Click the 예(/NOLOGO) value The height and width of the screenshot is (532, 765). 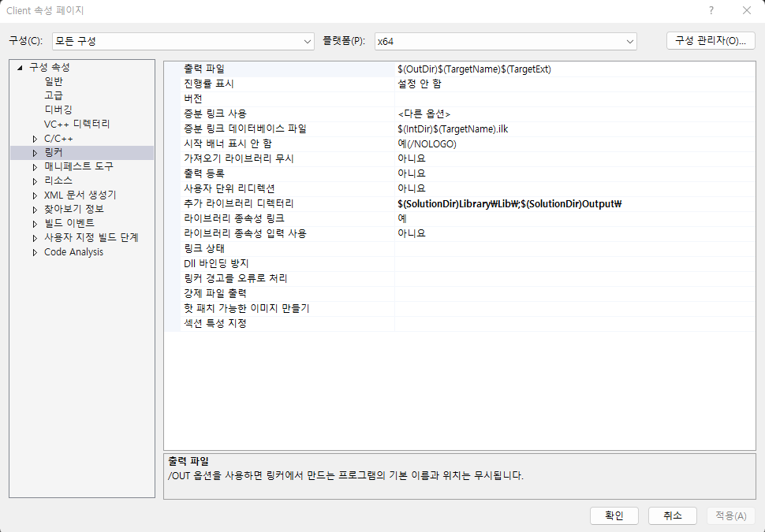427,144
